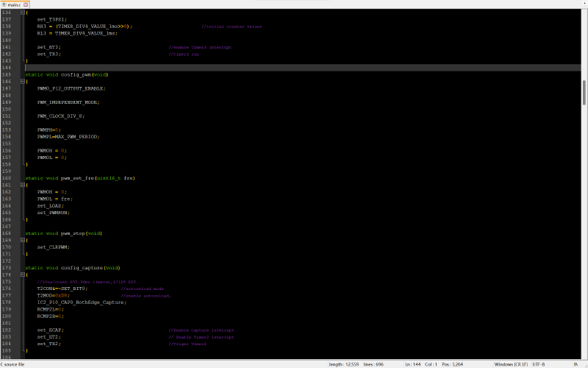Click 'PWMPL=MAX_PWM_PERIOD;' code line
Image resolution: width=588 pixels, height=368 pixels.
tap(68, 137)
